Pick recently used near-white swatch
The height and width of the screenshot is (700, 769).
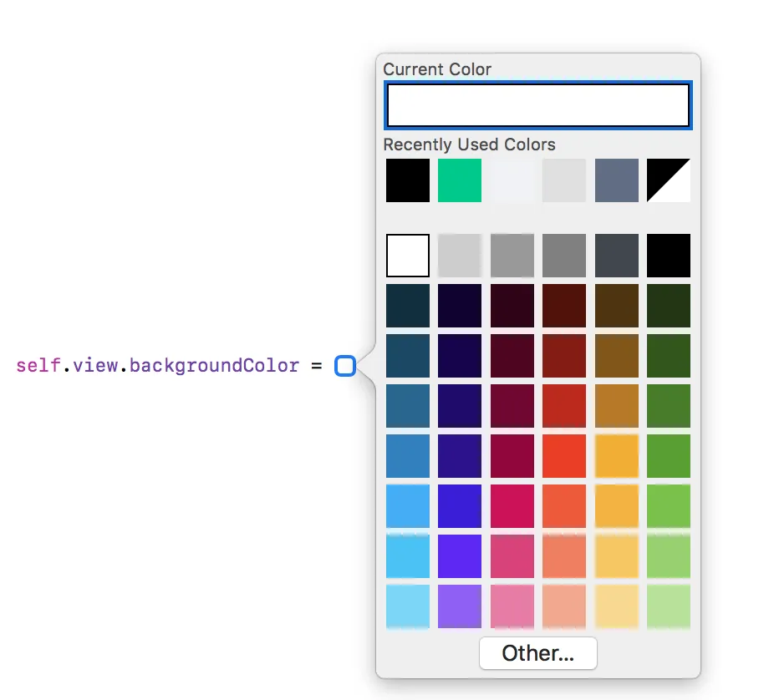coord(512,180)
